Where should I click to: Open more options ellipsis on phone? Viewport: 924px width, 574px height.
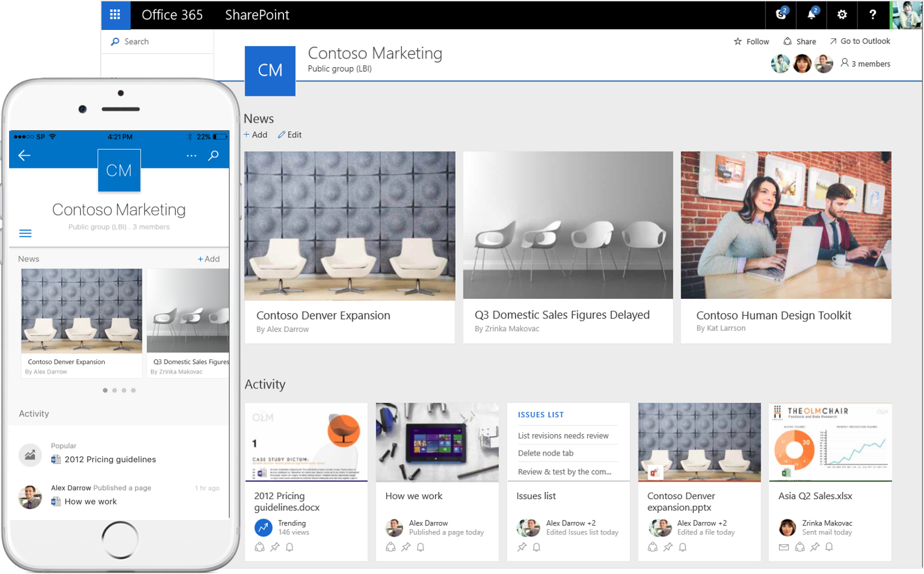click(191, 156)
